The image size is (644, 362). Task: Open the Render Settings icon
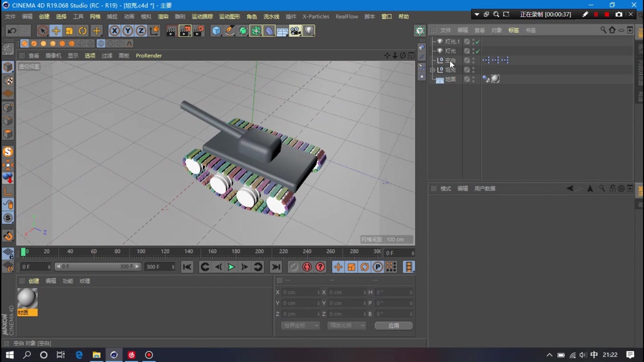point(198,31)
